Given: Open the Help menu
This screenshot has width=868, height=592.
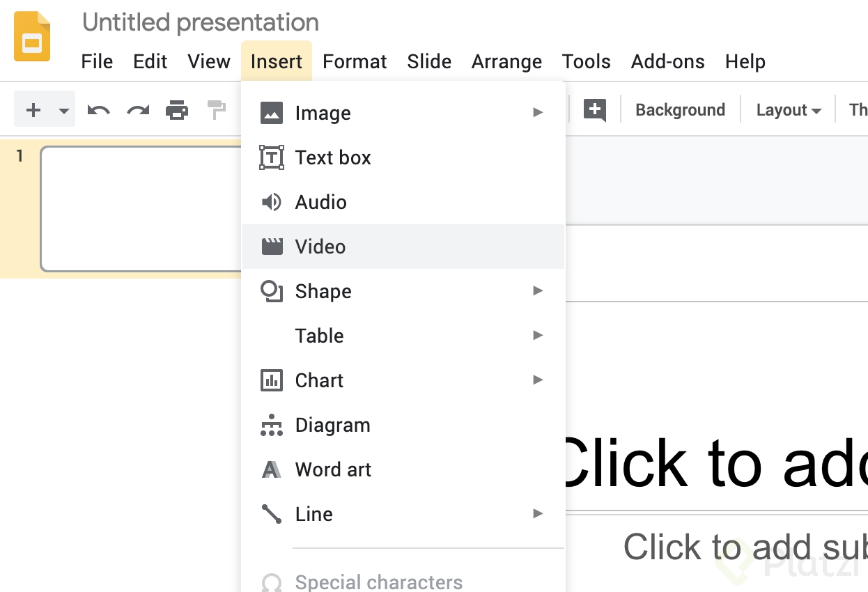Looking at the screenshot, I should click(745, 61).
